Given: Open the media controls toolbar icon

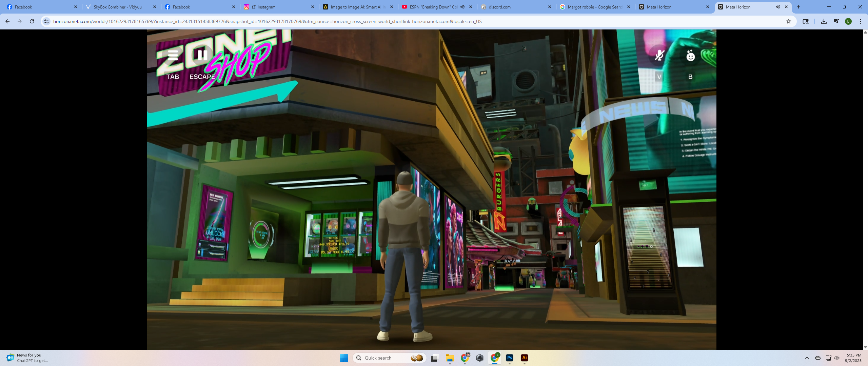Looking at the screenshot, I should coord(836,21).
